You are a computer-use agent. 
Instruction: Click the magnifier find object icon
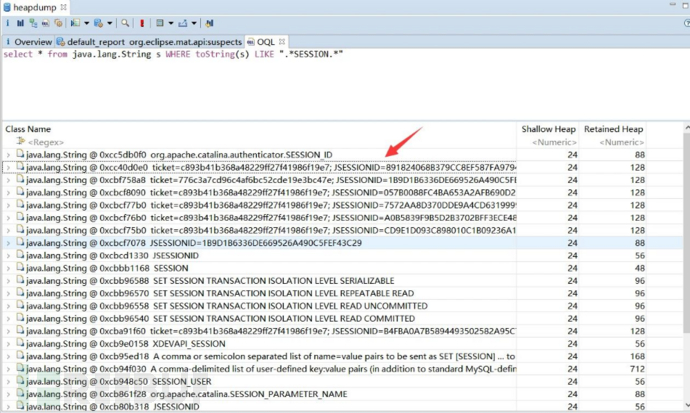125,22
